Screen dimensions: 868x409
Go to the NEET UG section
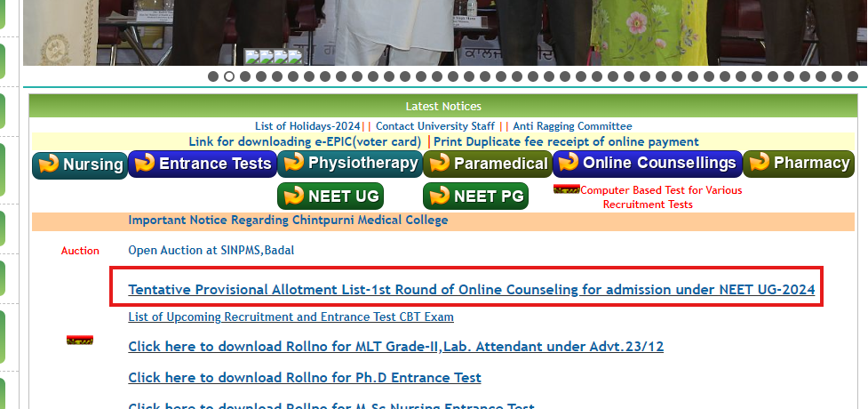tap(330, 196)
